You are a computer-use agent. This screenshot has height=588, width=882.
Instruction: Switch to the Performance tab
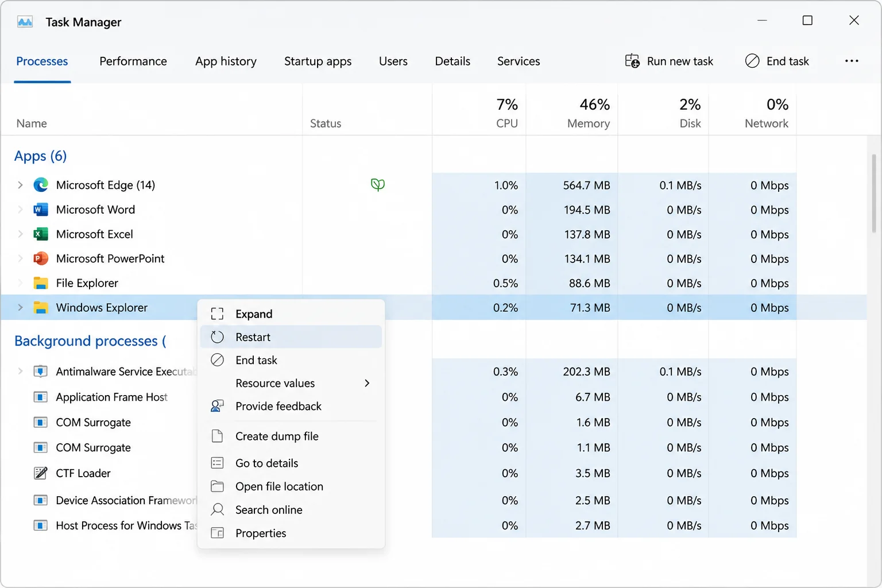[x=133, y=61]
